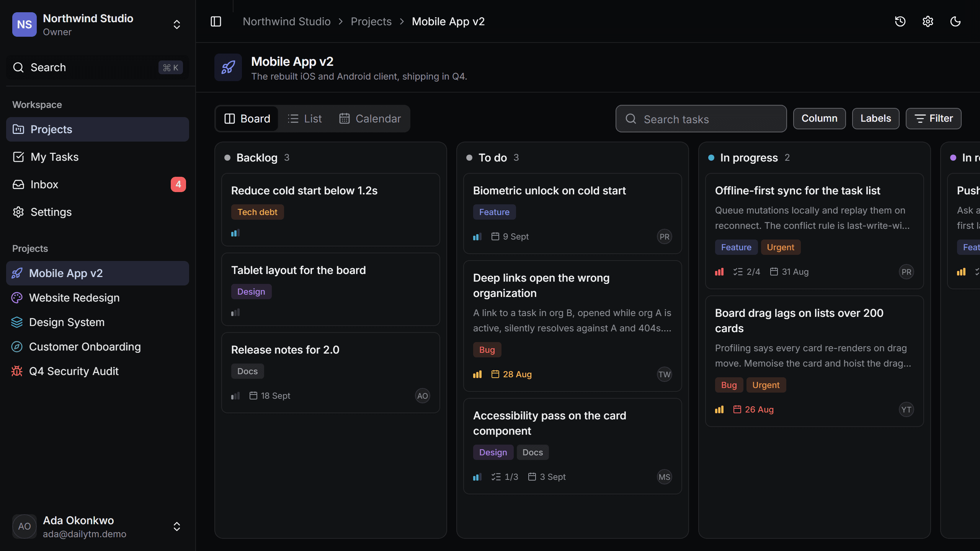Click the 26 Aug due date on Board drag card
Viewport: 980px width, 551px height.
coord(753,409)
